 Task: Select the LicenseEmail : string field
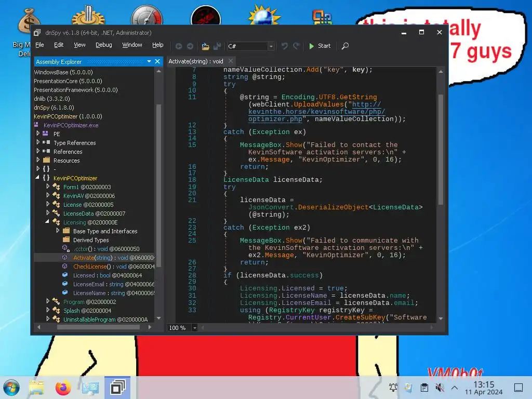point(114,284)
